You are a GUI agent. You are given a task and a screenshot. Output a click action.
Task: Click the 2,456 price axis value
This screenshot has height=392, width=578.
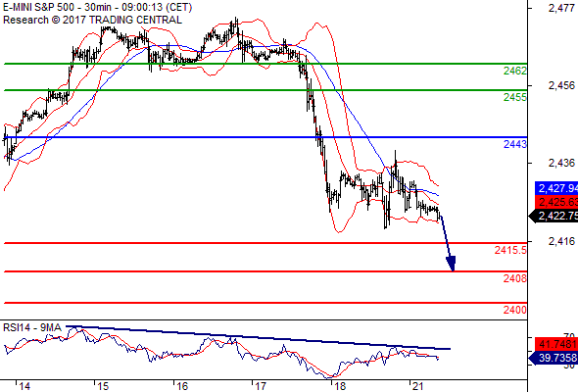561,85
